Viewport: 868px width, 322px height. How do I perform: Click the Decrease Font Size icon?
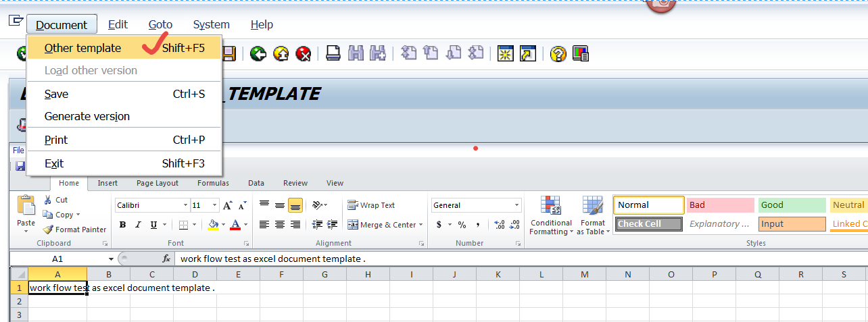click(241, 205)
